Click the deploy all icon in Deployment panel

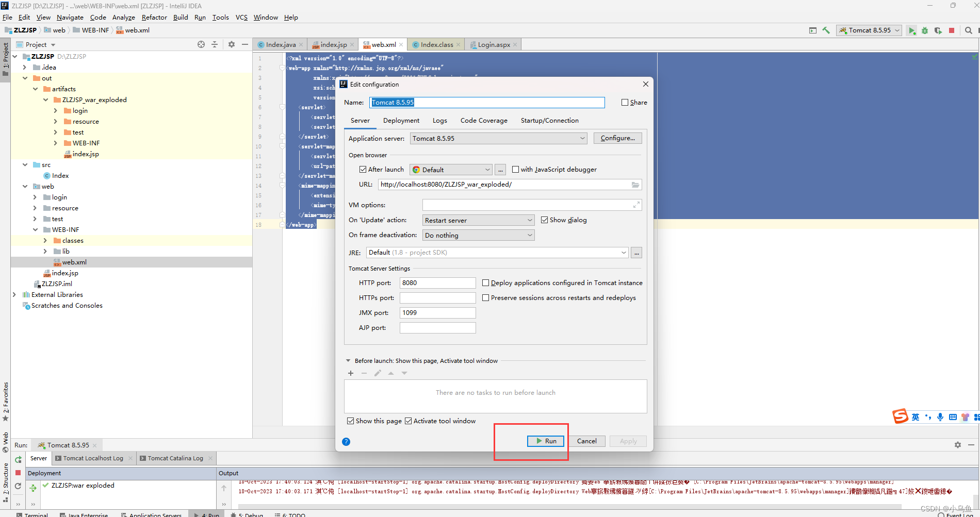coord(33,488)
